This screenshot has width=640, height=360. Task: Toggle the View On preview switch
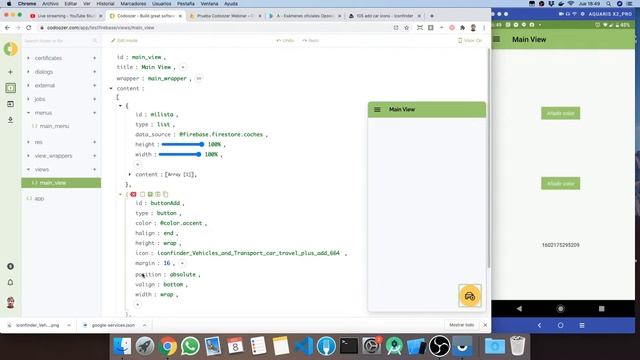[x=470, y=40]
